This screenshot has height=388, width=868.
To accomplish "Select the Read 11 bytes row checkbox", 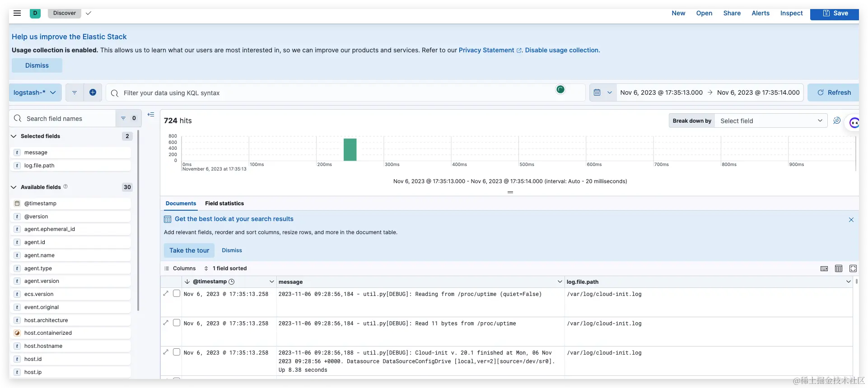I will (177, 323).
